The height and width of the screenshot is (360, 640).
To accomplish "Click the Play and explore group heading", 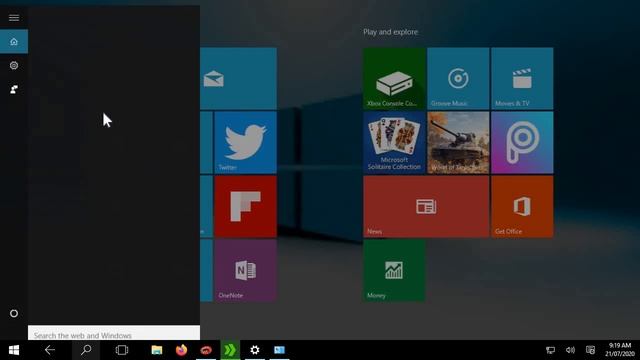I will (391, 32).
